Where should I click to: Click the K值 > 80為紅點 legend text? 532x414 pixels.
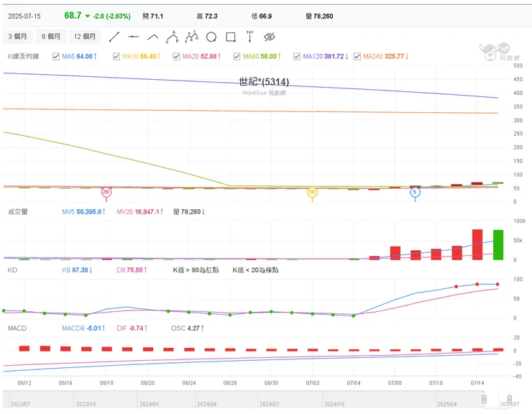[x=196, y=270]
